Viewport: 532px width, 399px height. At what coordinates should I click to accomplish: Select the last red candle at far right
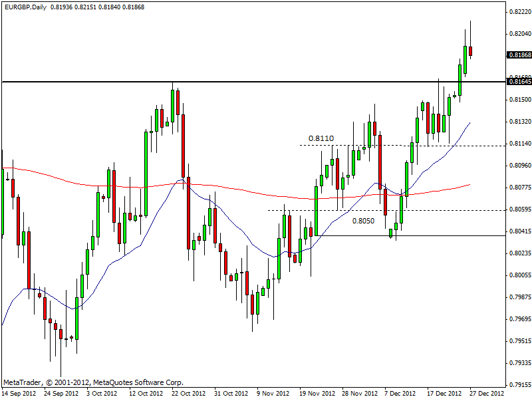click(470, 51)
